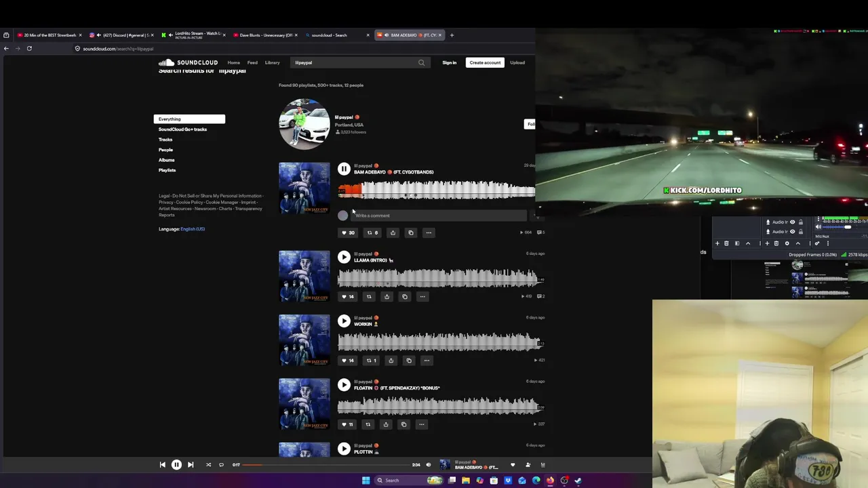Toggle first Audio Input visibility eye in OBS
868x488 pixels.
792,222
